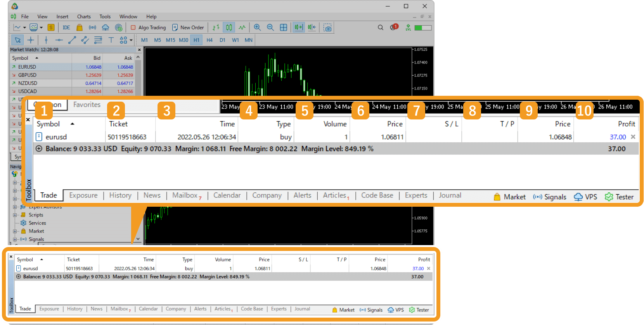Select the NZDUSD row in Market Watch
This screenshot has width=644, height=325.
[x=72, y=83]
